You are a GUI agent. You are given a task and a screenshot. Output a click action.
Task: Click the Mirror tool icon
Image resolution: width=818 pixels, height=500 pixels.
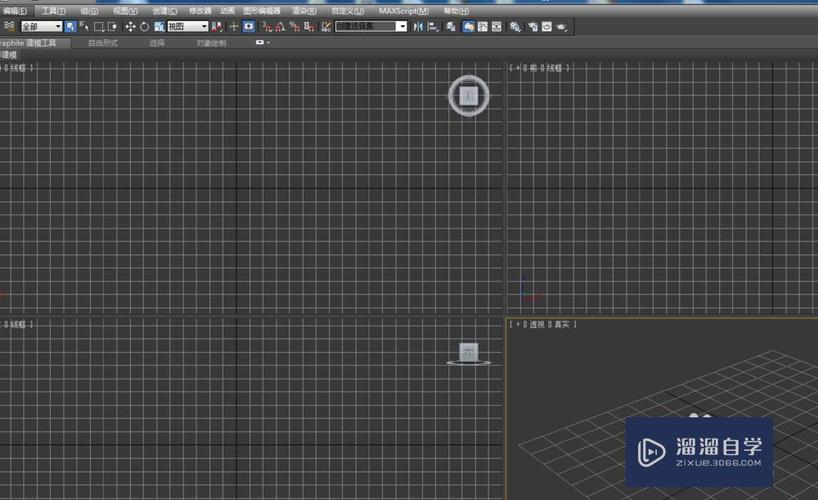[419, 26]
